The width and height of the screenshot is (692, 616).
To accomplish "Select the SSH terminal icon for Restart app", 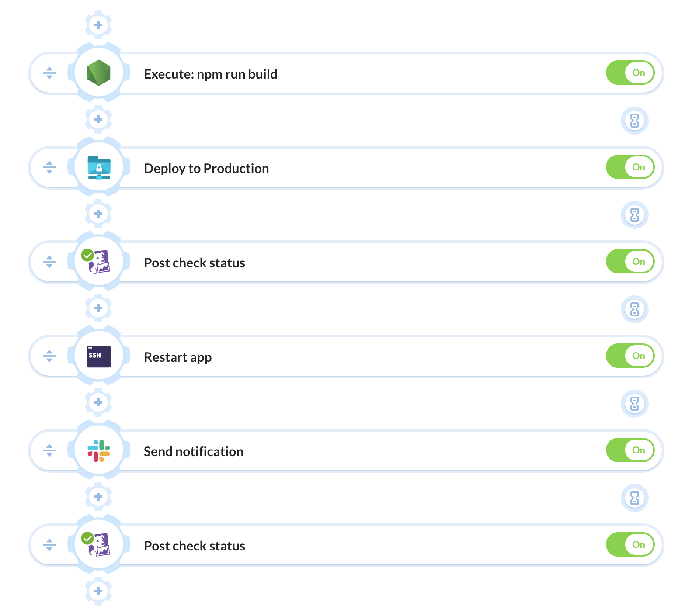I will (x=99, y=356).
